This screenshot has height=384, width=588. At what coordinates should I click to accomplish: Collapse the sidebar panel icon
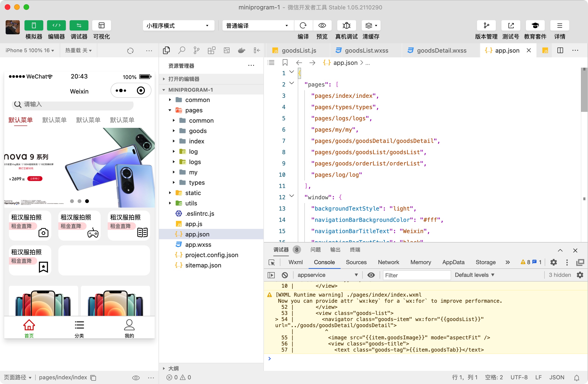point(257,50)
